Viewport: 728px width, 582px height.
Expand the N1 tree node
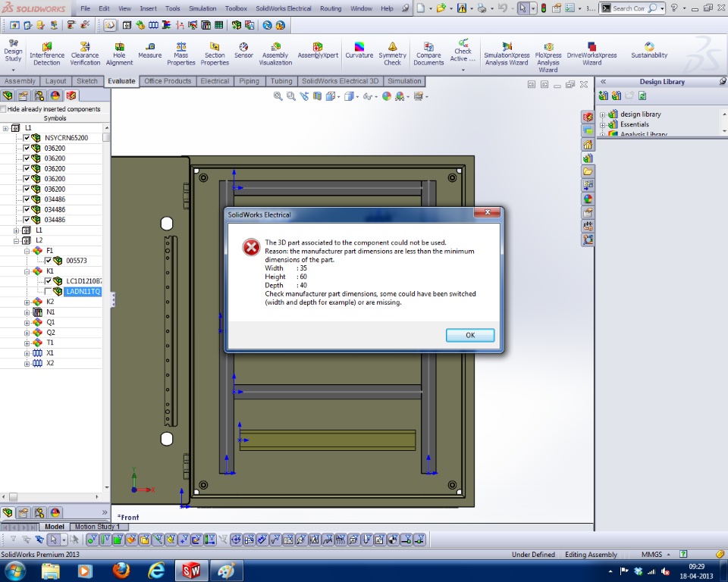27,312
